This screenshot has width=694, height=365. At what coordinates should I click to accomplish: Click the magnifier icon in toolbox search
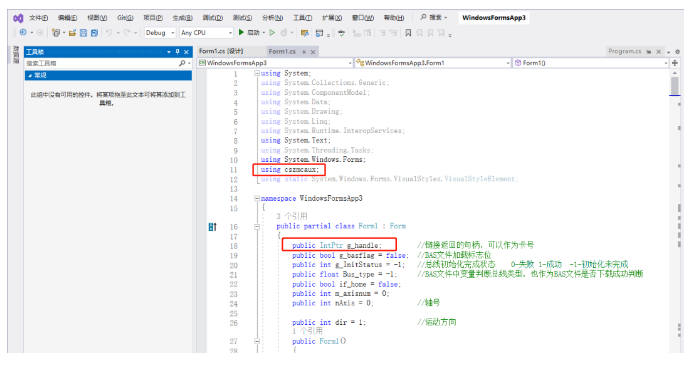click(182, 63)
